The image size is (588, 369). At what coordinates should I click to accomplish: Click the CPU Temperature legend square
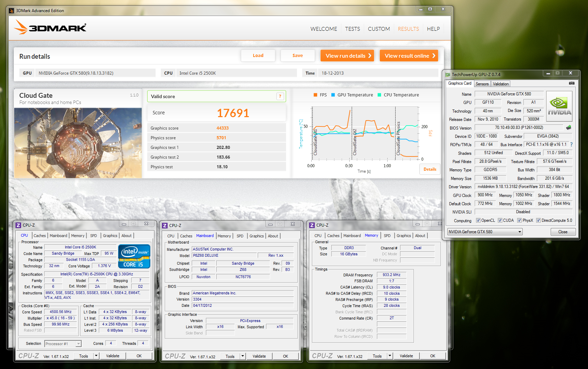[379, 95]
